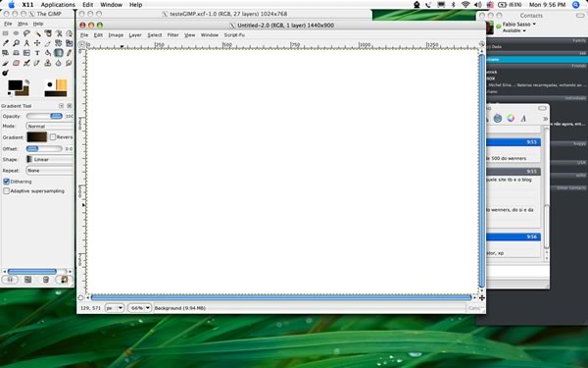This screenshot has width=588, height=368.
Task: Click the active pattern indicator
Action: [61, 84]
